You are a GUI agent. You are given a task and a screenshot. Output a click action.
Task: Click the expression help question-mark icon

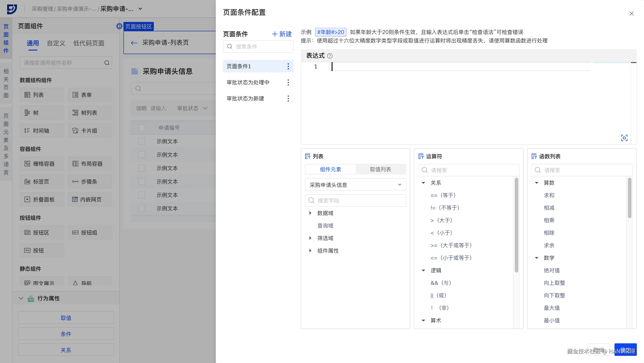(330, 56)
